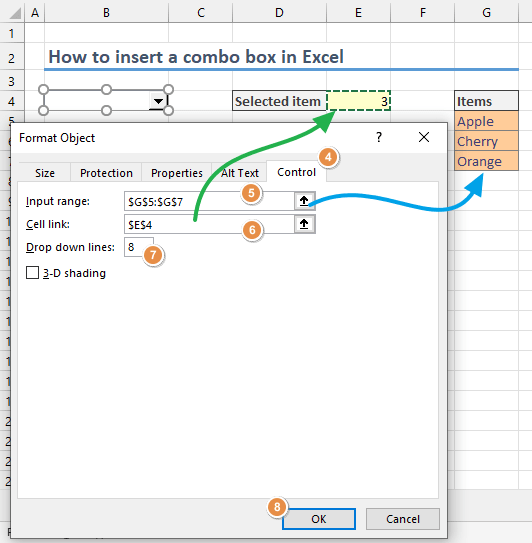
Task: Select column C header
Action: click(201, 13)
